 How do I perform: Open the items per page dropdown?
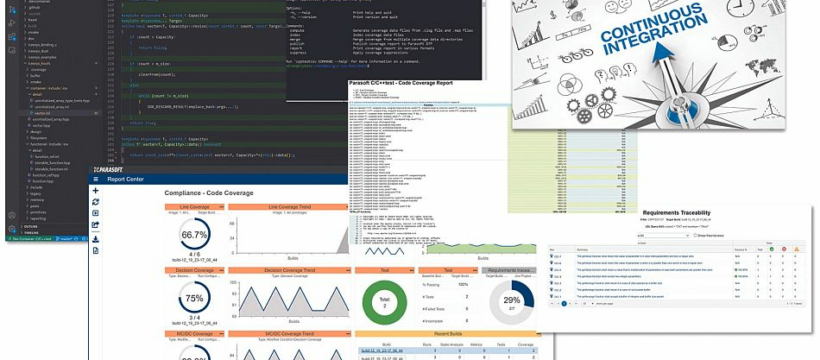click(x=589, y=303)
